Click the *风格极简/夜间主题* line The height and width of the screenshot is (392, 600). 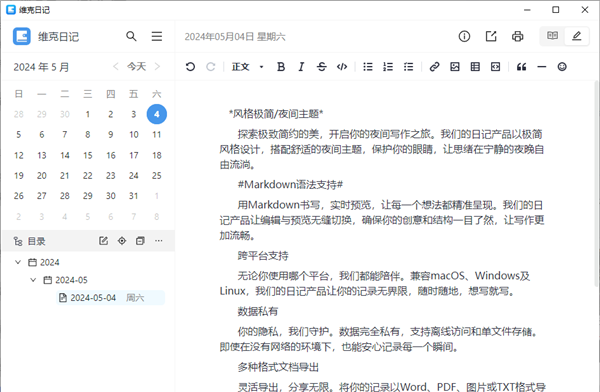pos(276,114)
